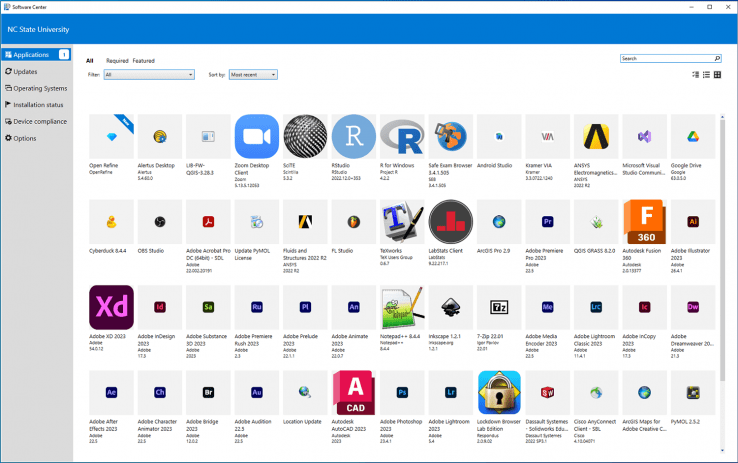Viewport: 738px width, 463px height.
Task: Open the SciTE application tile
Action: (x=305, y=136)
